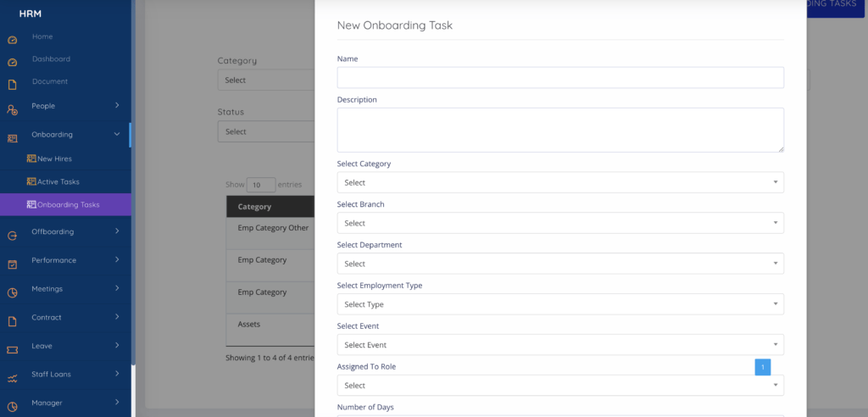Click the HRM brand title

(31, 14)
